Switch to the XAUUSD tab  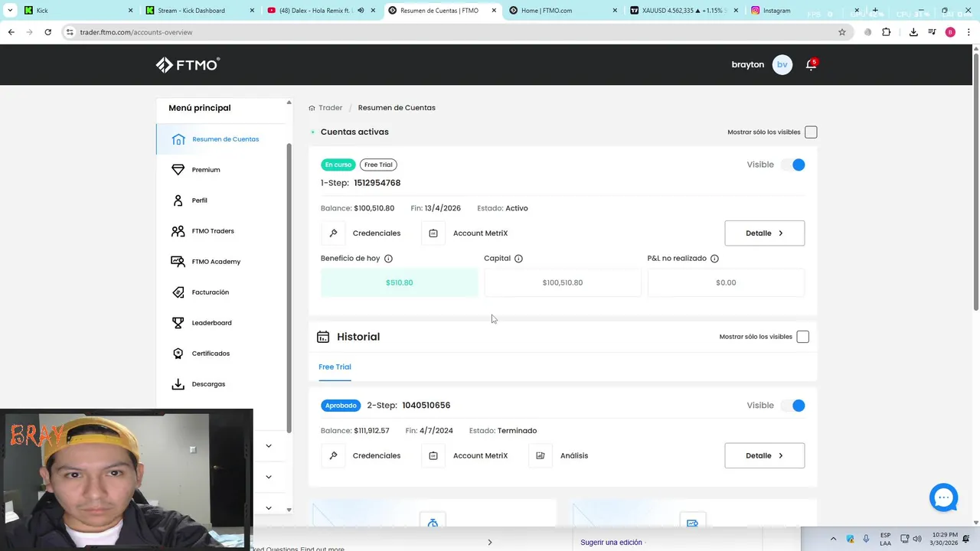[x=684, y=11]
